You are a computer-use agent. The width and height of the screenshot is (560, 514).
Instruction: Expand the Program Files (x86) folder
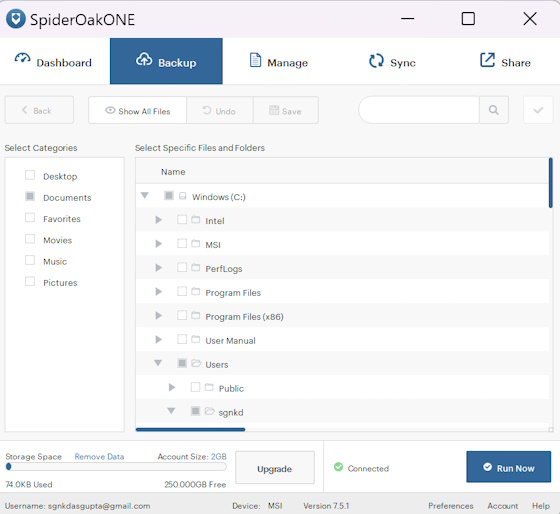click(159, 315)
